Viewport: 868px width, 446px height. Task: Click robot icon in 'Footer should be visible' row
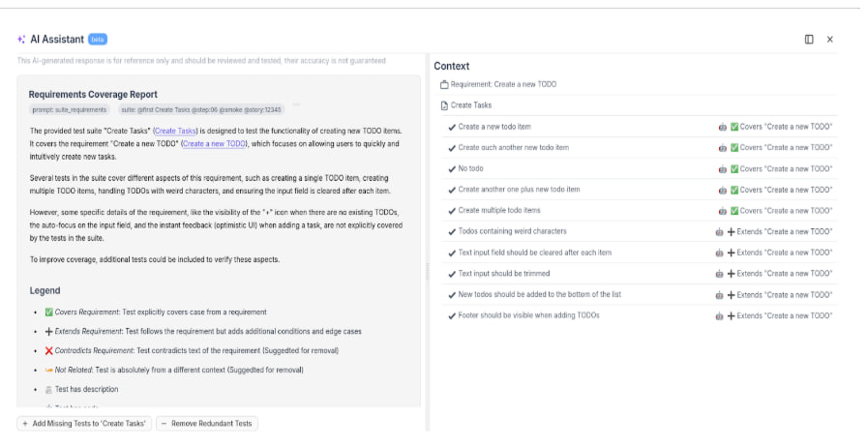coord(719,315)
